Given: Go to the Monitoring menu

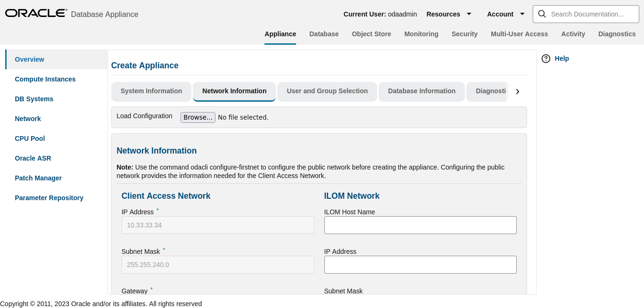Looking at the screenshot, I should pos(421,34).
